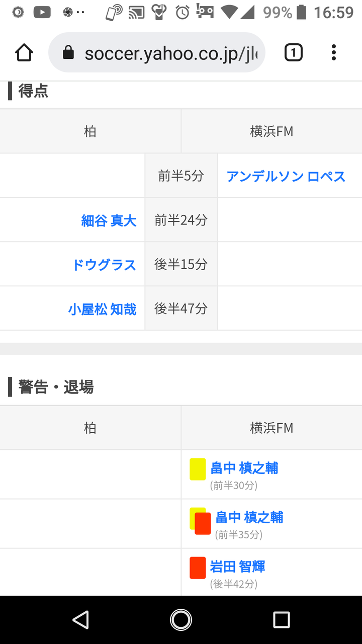Viewport: 362px width, 644px height.
Task: Tap the padlock site security icon
Action: (x=68, y=53)
